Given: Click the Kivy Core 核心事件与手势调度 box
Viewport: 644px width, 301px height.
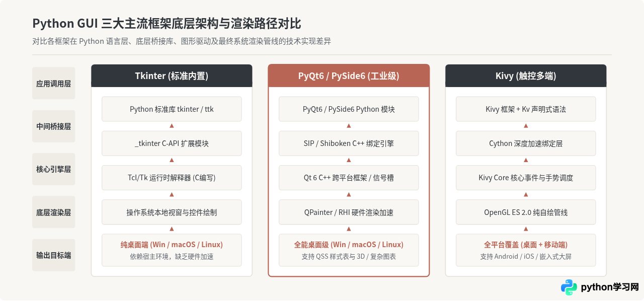Looking at the screenshot, I should point(526,178).
